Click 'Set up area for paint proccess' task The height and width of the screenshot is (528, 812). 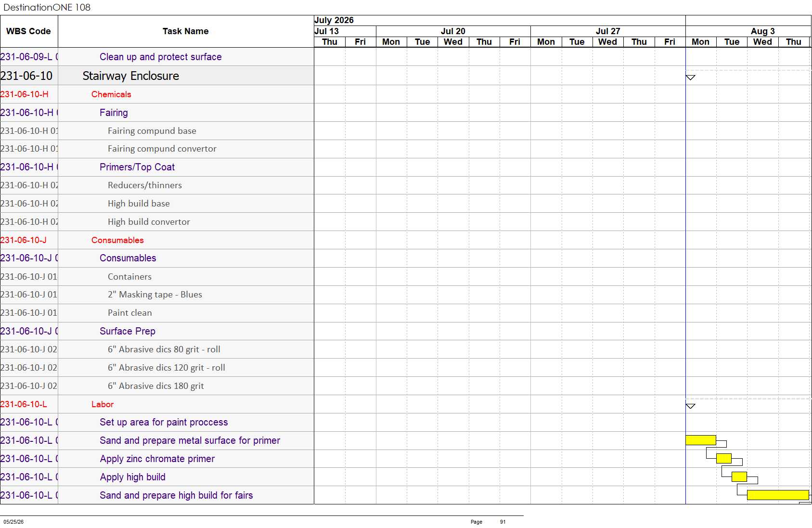164,422
